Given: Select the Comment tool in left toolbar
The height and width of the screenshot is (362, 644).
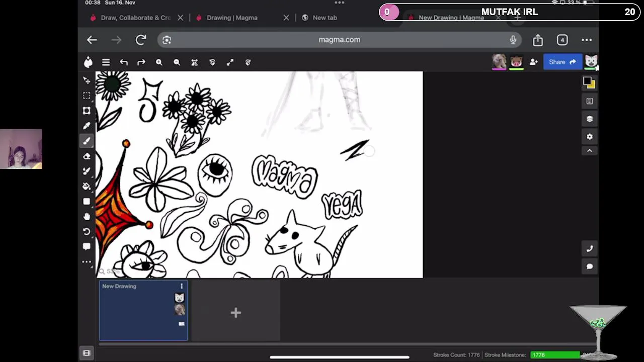Looking at the screenshot, I should [87, 247].
